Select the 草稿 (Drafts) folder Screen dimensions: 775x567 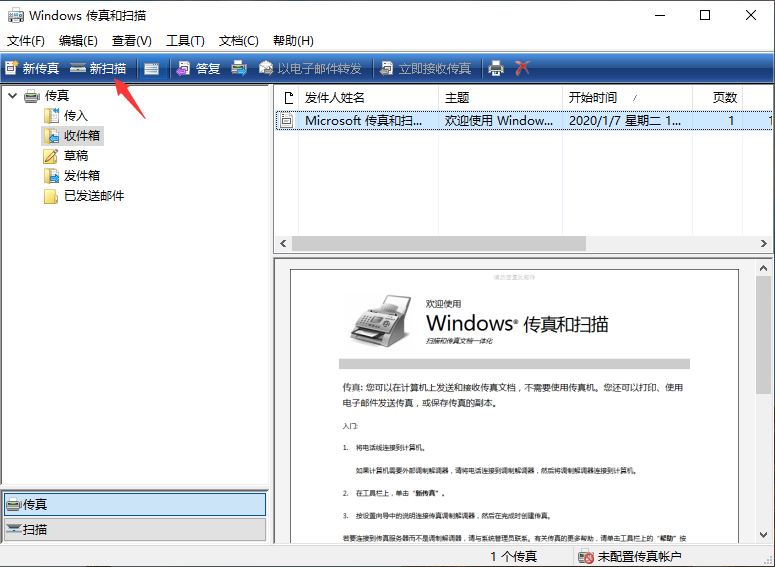point(75,156)
